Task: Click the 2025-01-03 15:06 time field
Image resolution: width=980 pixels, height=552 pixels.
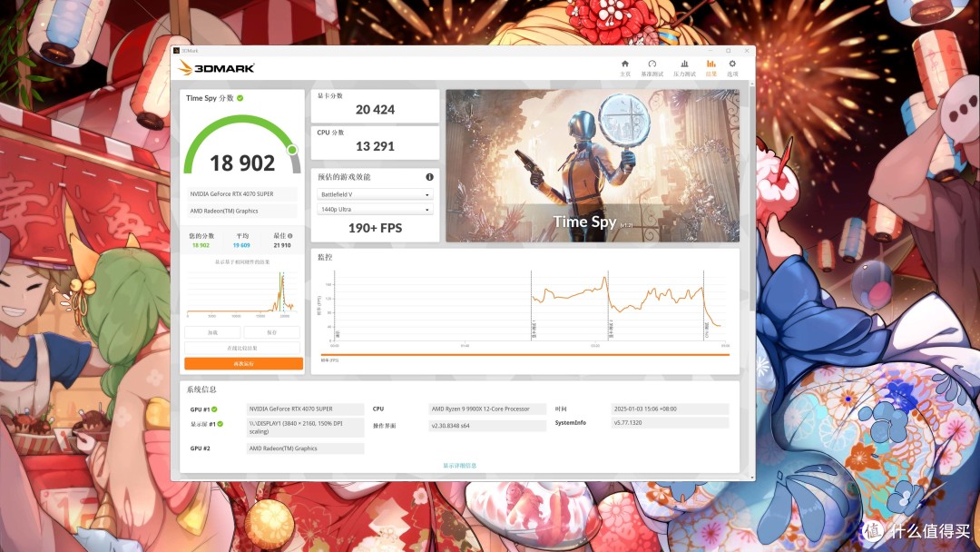Action: point(670,409)
